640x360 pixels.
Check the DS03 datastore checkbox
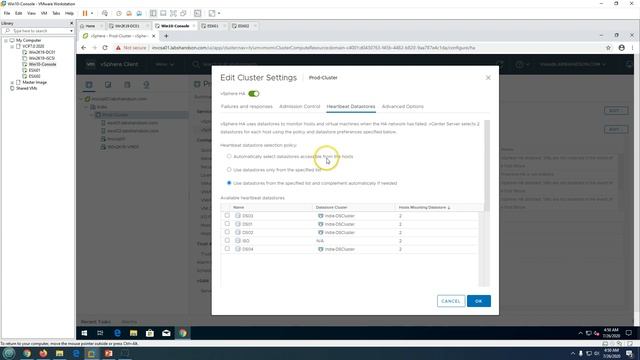coord(227,216)
